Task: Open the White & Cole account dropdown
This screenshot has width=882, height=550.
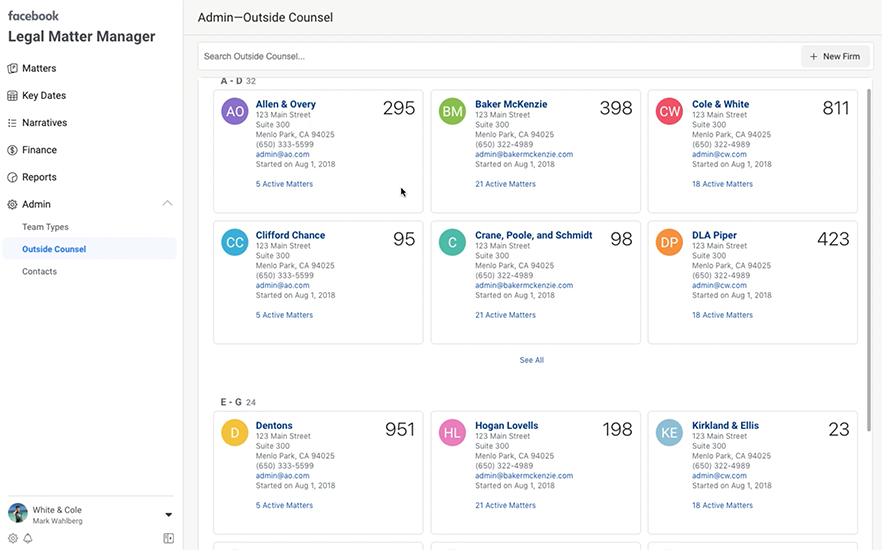Action: coord(168,515)
